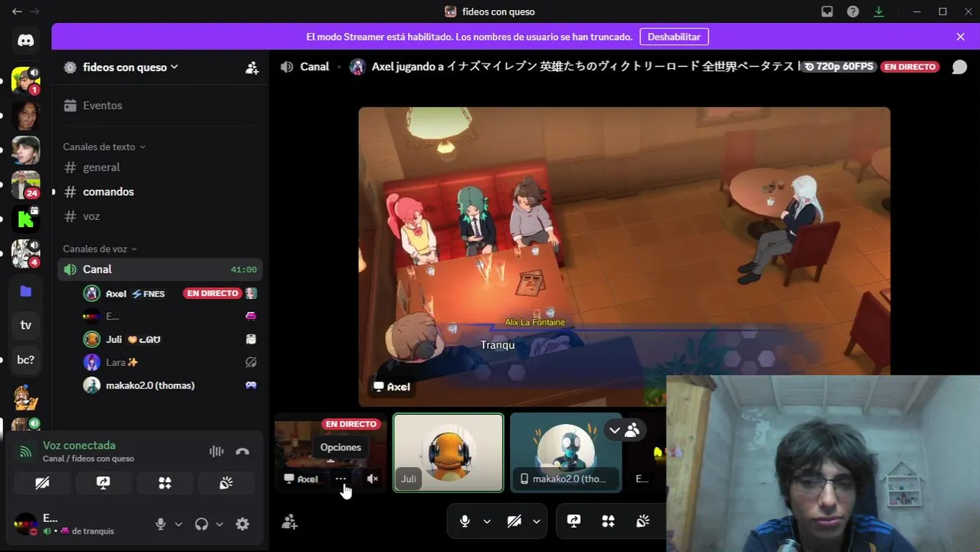Open your user avatar in the user panel
The image size is (980, 552).
coord(25,524)
